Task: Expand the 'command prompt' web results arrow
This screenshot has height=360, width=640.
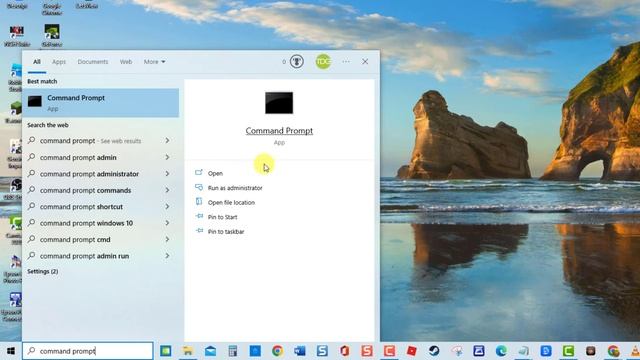Action: click(167, 140)
